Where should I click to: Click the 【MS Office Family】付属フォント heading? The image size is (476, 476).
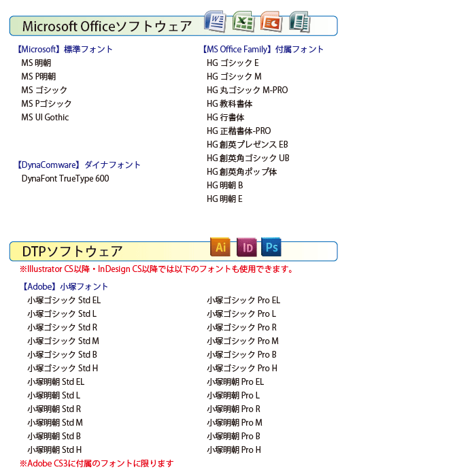pos(263,49)
